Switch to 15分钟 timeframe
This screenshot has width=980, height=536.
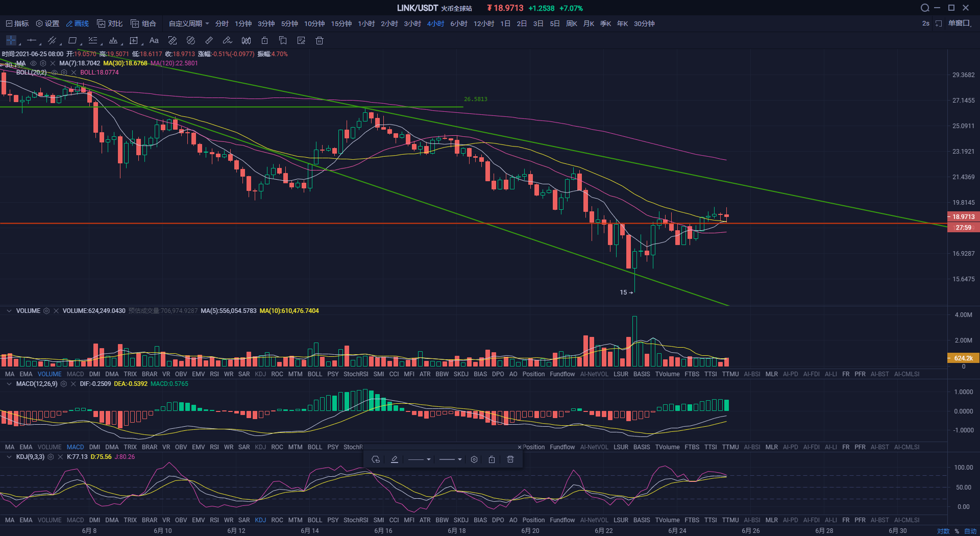tap(341, 23)
